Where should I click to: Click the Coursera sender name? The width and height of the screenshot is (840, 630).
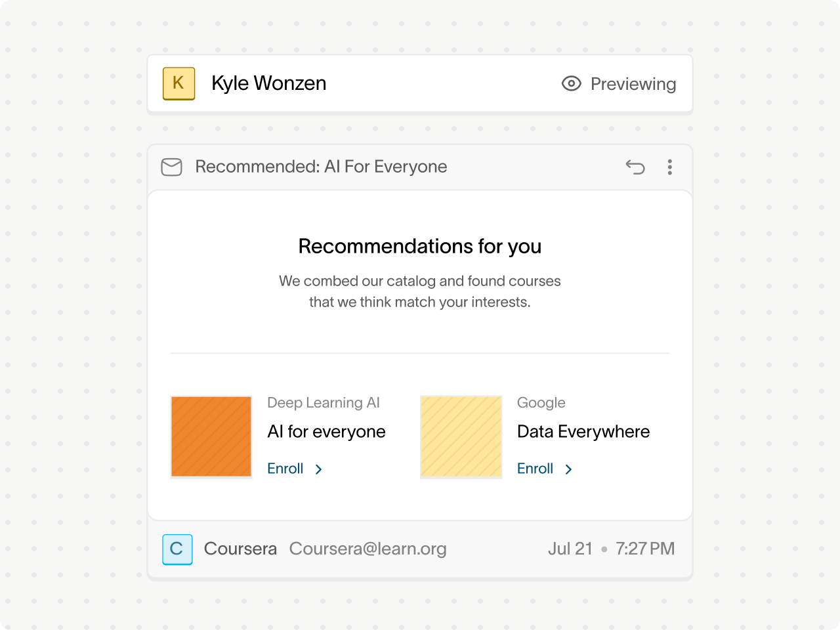pos(240,549)
